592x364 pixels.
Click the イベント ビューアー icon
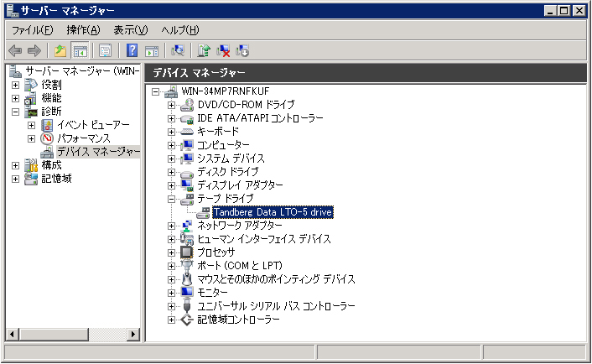[47, 125]
